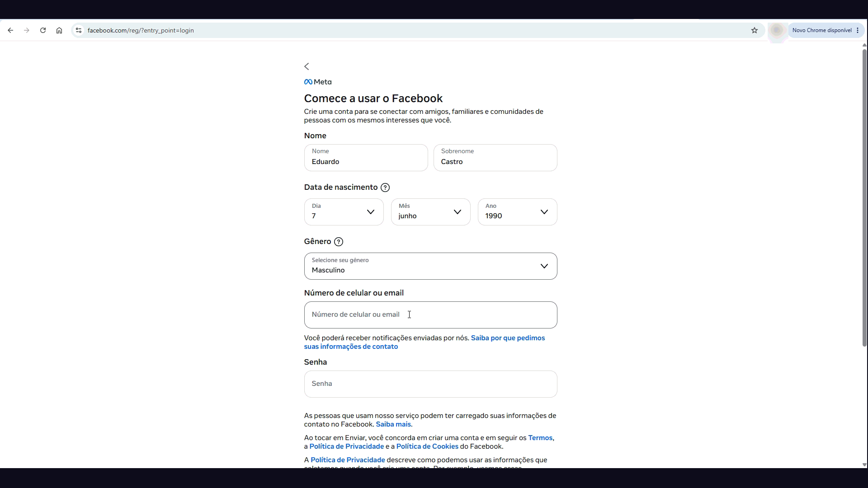Open Chrome three-dot menu
This screenshot has width=868, height=488.
pyautogui.click(x=858, y=30)
